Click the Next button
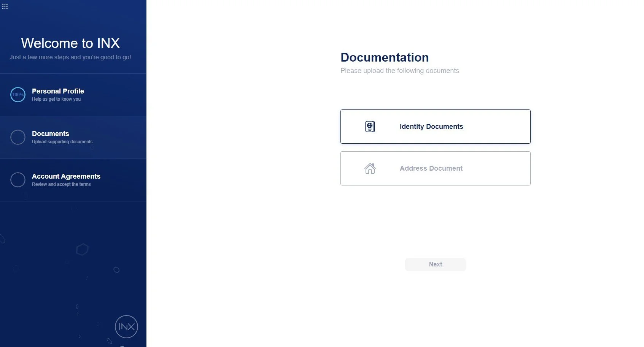This screenshot has width=644, height=347. point(435,265)
